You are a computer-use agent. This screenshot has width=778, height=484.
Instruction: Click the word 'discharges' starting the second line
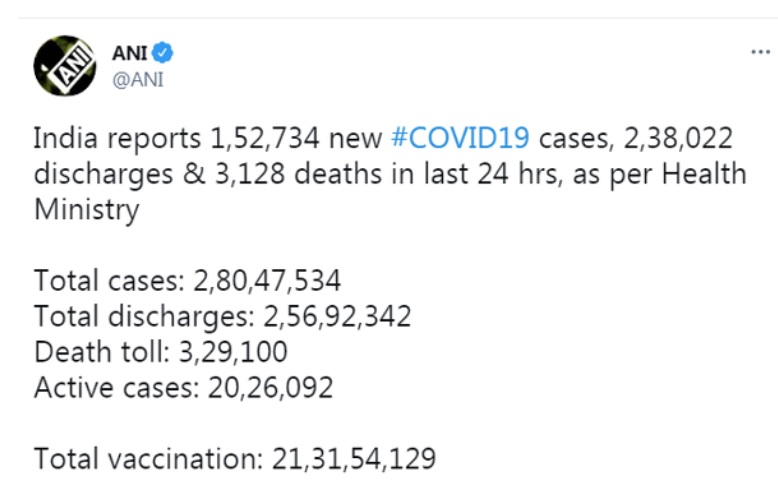point(104,175)
